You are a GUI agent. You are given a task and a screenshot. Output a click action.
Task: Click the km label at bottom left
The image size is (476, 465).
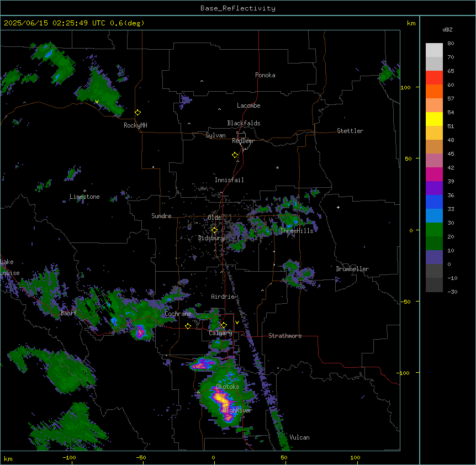pyautogui.click(x=8, y=458)
